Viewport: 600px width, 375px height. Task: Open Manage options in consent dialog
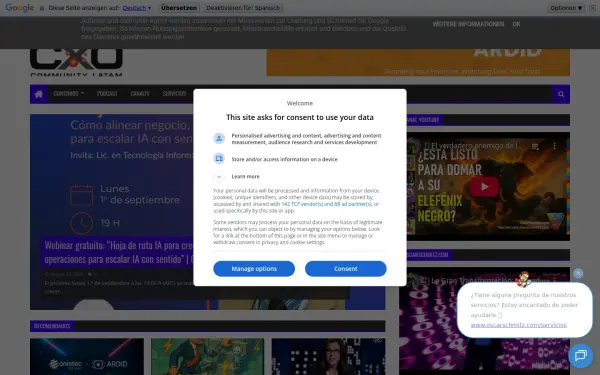point(254,269)
